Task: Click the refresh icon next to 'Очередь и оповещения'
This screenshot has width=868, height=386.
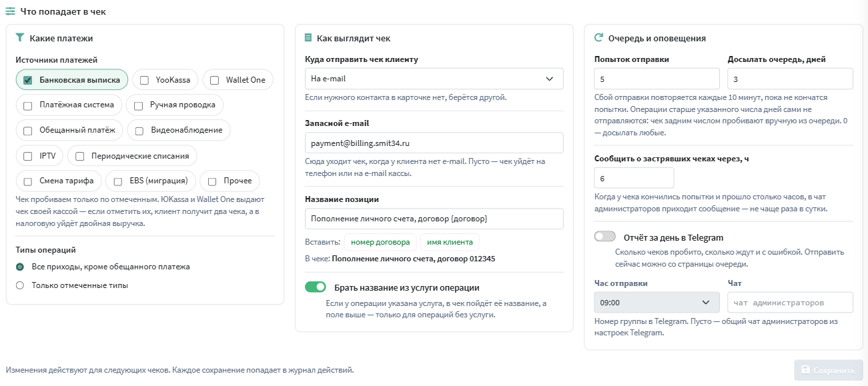Action: [x=598, y=38]
